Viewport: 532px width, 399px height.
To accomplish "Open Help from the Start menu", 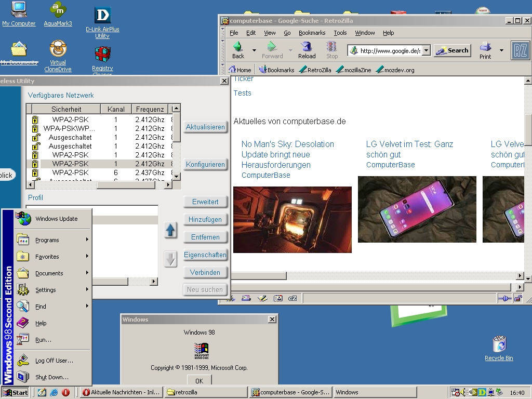I will coord(53,323).
